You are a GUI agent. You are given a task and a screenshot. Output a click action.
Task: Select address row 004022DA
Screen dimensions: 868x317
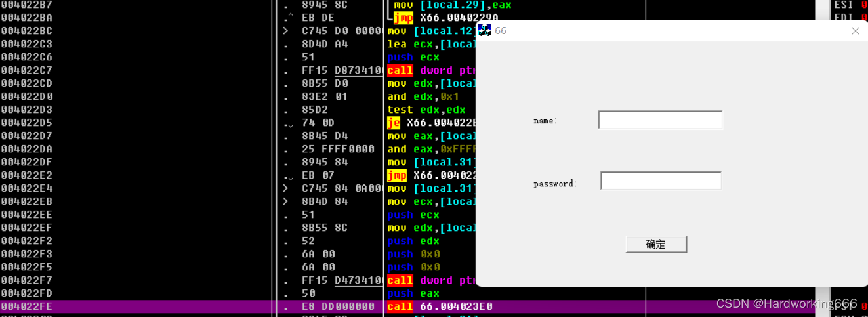click(x=27, y=149)
